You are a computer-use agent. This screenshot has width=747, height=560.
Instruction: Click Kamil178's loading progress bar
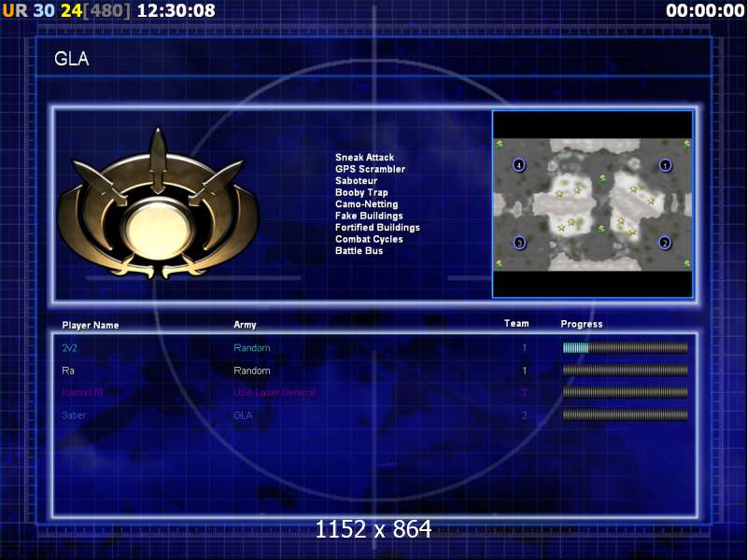pyautogui.click(x=625, y=392)
